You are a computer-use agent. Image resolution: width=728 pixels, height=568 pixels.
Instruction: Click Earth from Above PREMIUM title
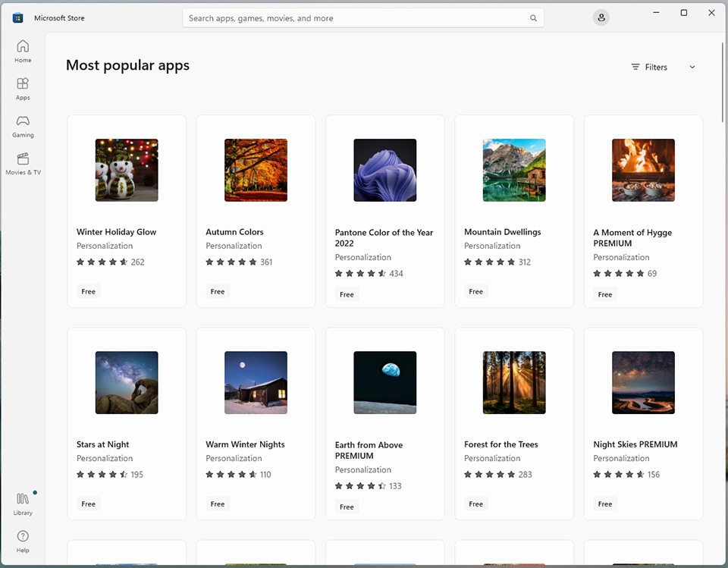point(369,450)
